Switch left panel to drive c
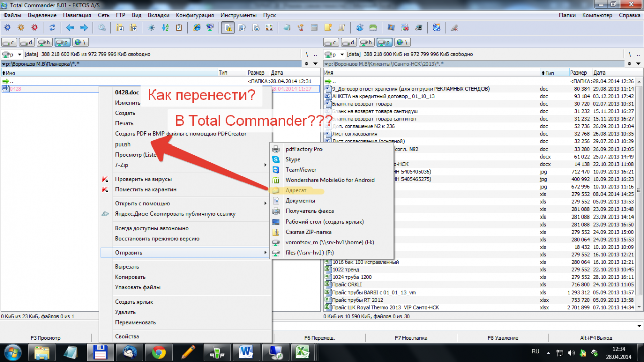Screen dimensions: 644x362 tap(10, 43)
